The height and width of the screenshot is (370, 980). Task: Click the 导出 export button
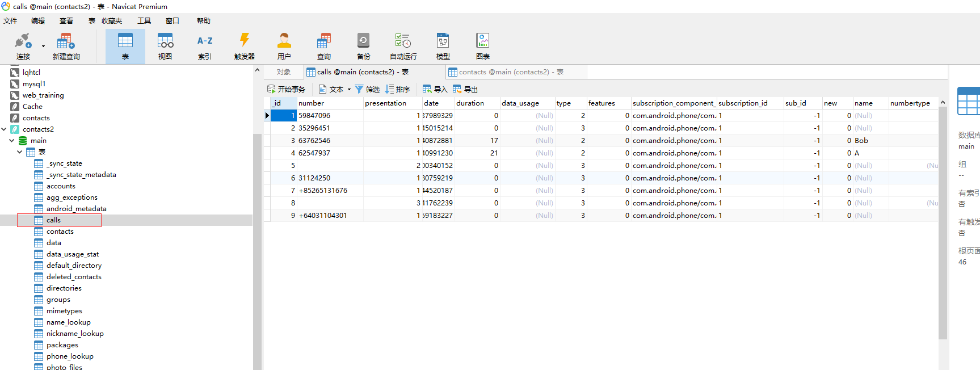465,89
